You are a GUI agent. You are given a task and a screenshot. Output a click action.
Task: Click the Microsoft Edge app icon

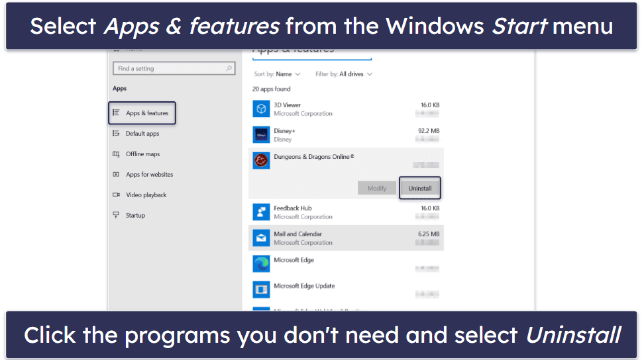pos(261,263)
